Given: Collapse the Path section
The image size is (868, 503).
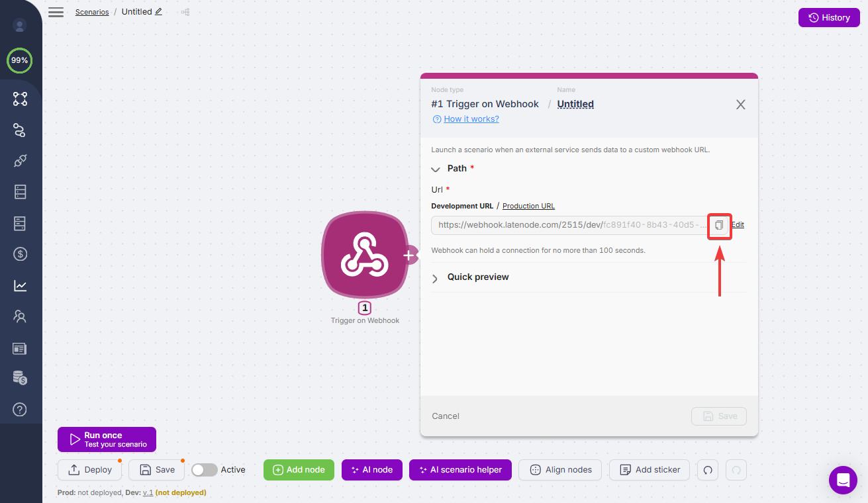Looking at the screenshot, I should [436, 169].
